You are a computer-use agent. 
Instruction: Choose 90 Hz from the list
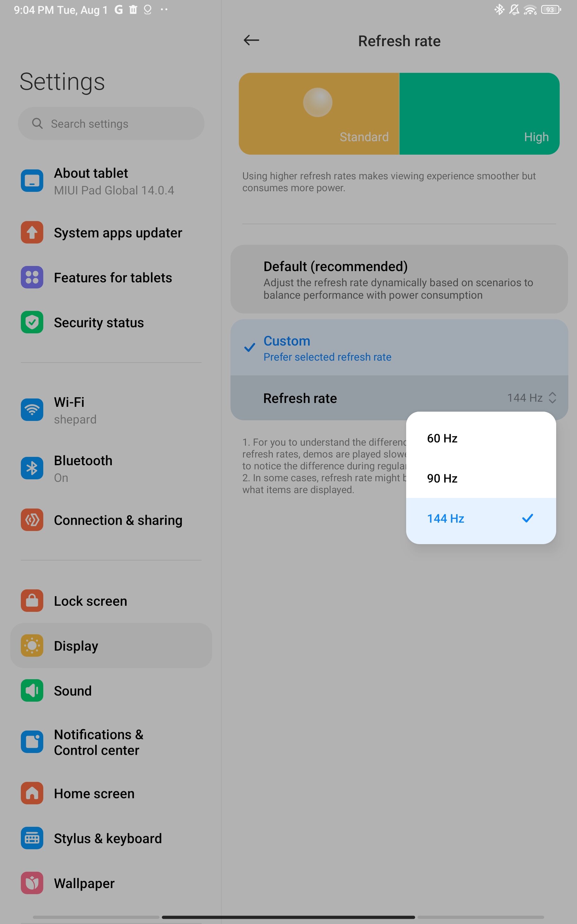tap(481, 478)
